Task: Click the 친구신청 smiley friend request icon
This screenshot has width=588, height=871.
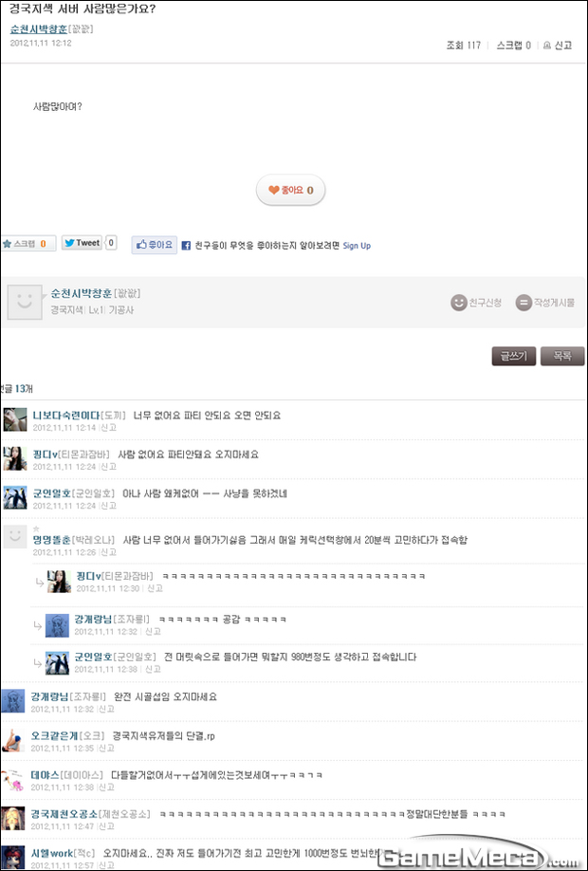Action: click(459, 303)
